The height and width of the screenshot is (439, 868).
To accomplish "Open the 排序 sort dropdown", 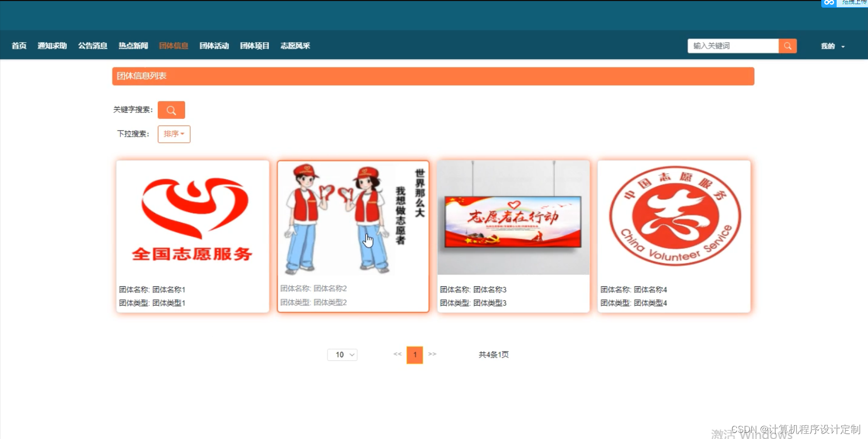I will click(174, 134).
